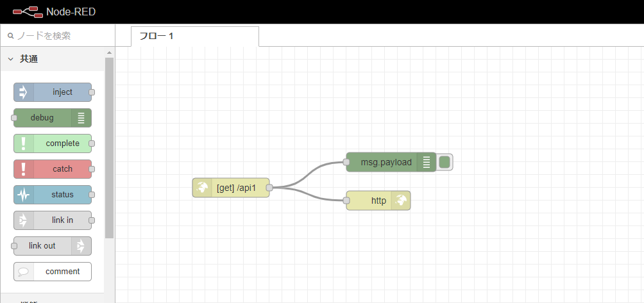Select the [get] /api1 node

pos(235,188)
